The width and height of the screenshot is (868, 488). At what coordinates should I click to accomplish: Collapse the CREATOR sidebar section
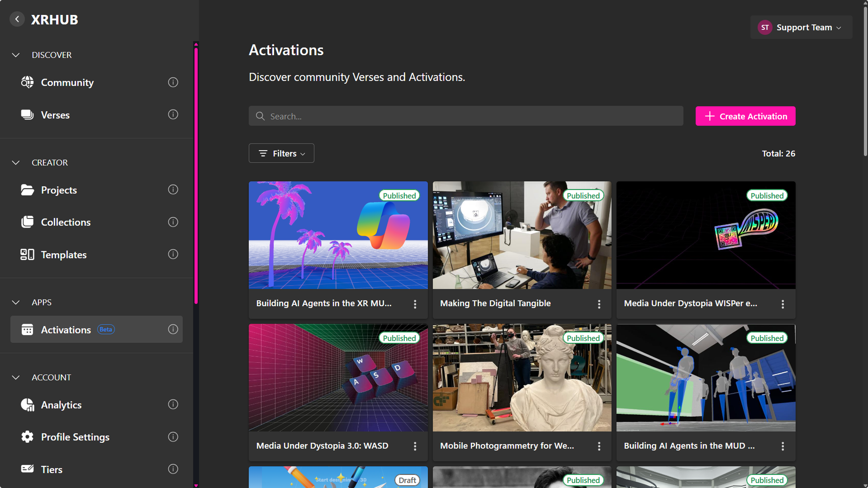16,163
